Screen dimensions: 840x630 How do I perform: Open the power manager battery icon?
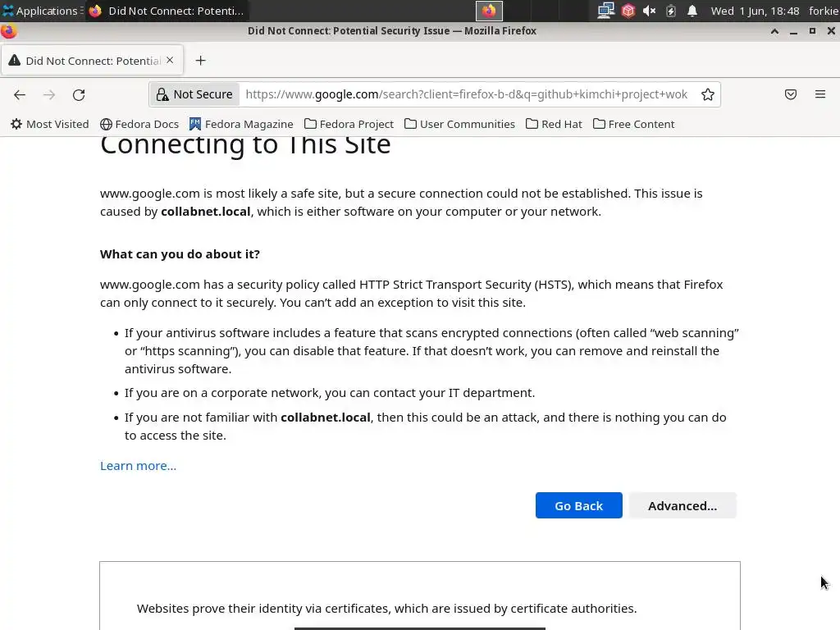(671, 11)
